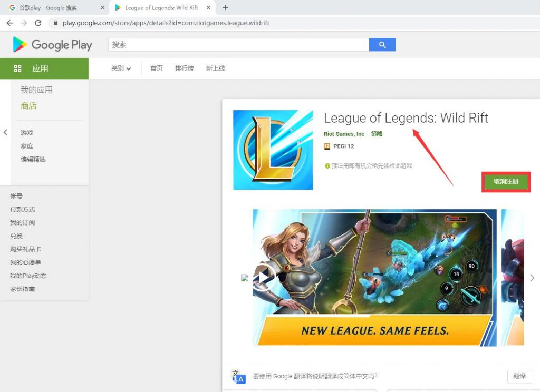
Task: Click the Google 翻译 prompt text
Action: click(x=315, y=376)
